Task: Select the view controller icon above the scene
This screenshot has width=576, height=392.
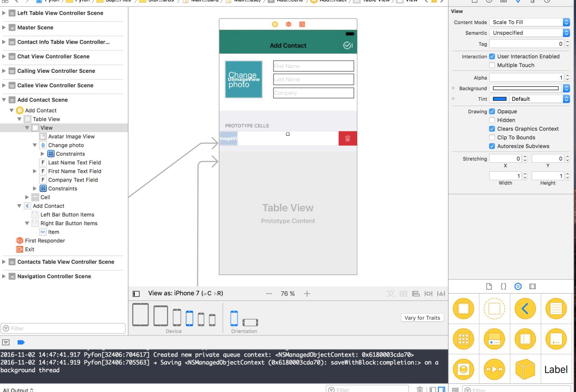Action: click(x=274, y=24)
